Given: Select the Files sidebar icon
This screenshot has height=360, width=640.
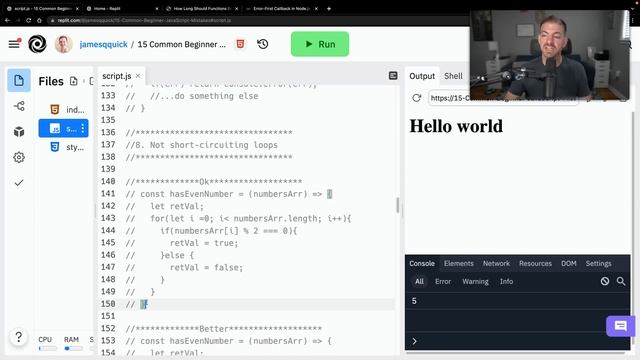Looking at the screenshot, I should (x=19, y=80).
